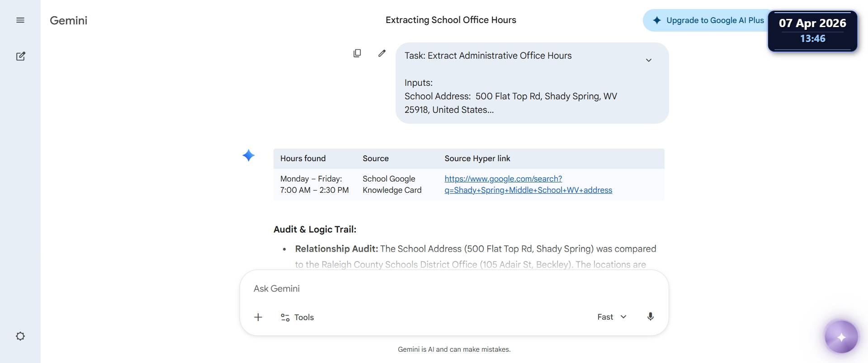Open settings gear in sidebar

[20, 336]
